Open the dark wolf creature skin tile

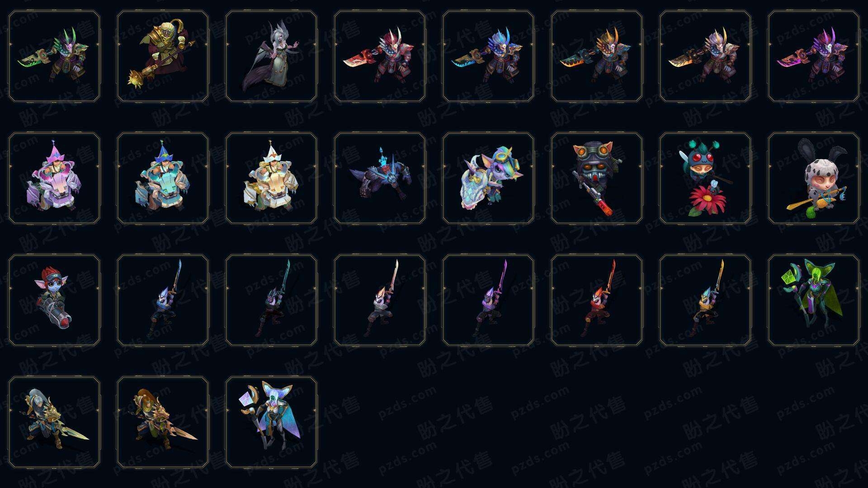(380, 178)
